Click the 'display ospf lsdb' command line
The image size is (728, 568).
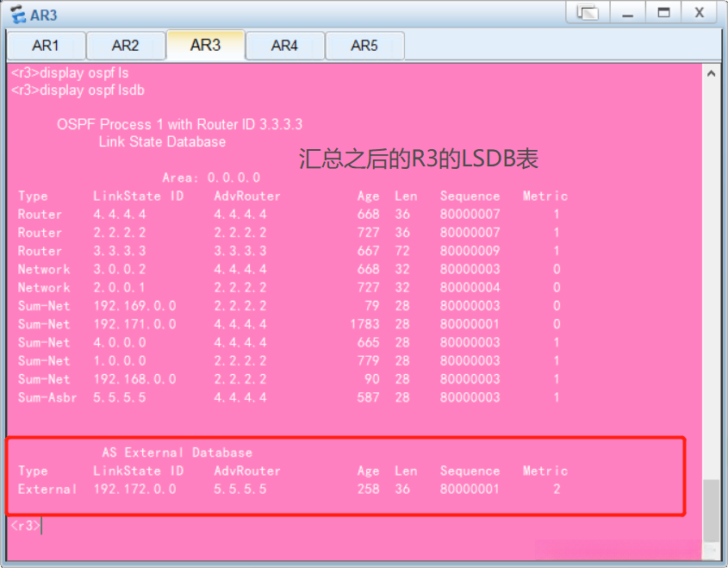[78, 91]
